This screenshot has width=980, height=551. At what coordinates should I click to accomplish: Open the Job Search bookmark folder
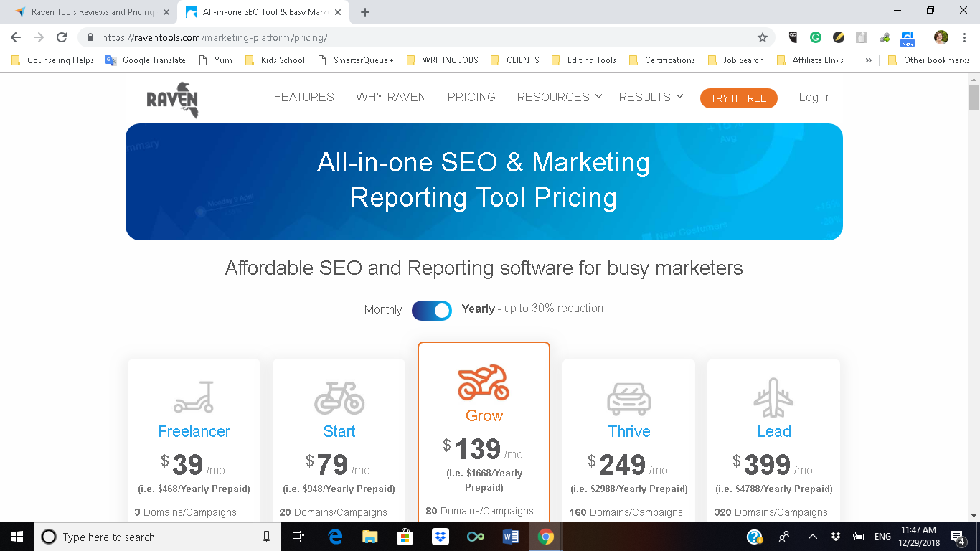point(736,60)
